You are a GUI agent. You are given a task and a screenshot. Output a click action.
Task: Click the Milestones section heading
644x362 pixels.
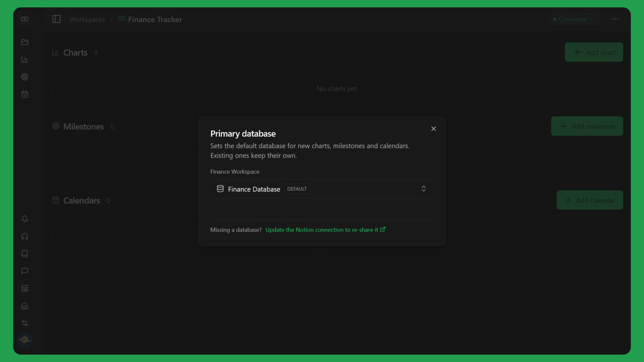pyautogui.click(x=83, y=127)
